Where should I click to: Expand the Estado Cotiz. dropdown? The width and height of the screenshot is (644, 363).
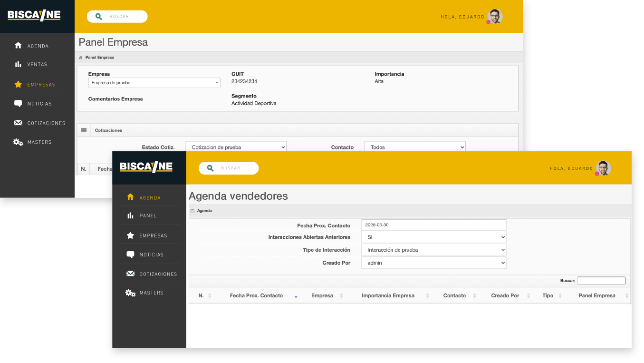pyautogui.click(x=236, y=147)
